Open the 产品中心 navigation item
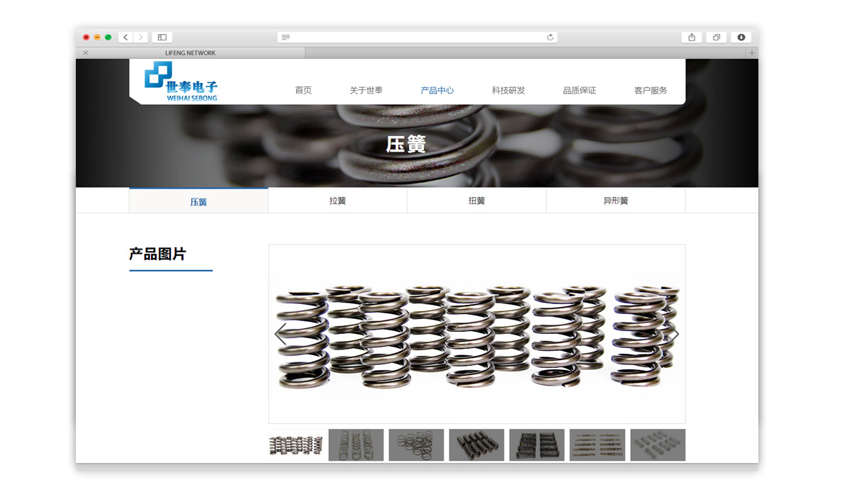 pos(437,90)
